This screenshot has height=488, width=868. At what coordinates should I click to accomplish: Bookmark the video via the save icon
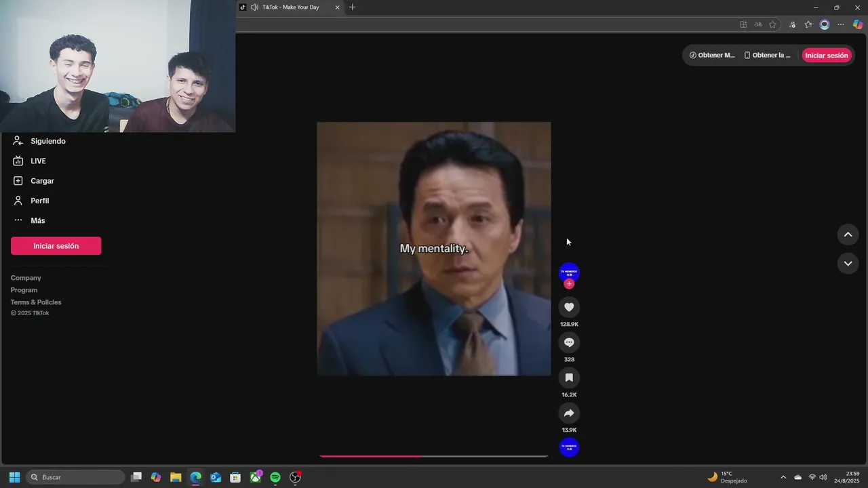569,378
